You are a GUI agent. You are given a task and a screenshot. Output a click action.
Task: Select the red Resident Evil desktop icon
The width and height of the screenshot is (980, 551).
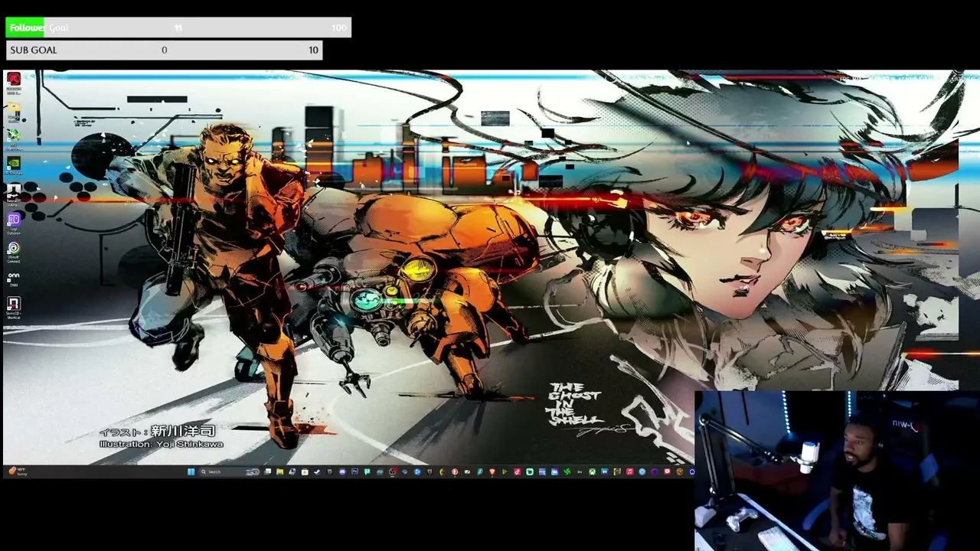14,82
